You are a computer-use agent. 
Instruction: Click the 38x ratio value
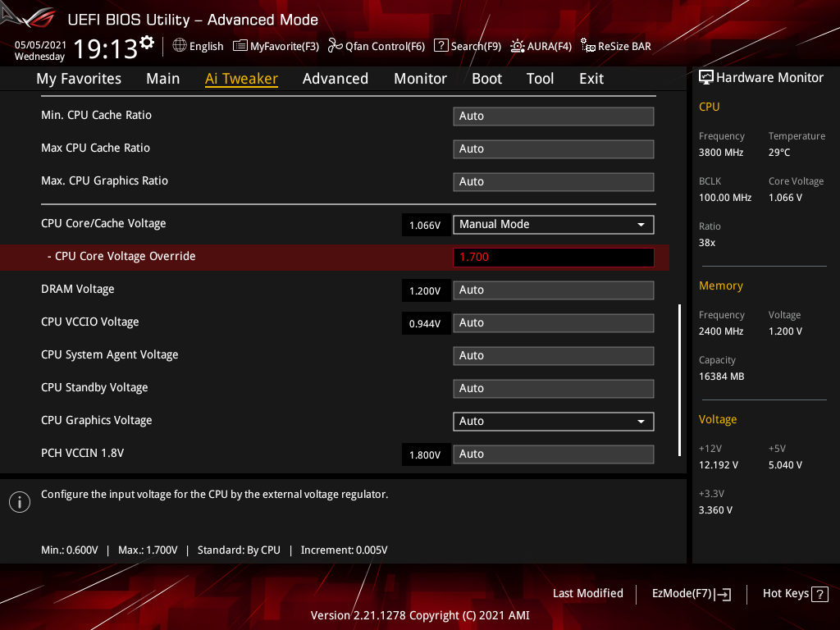707,242
